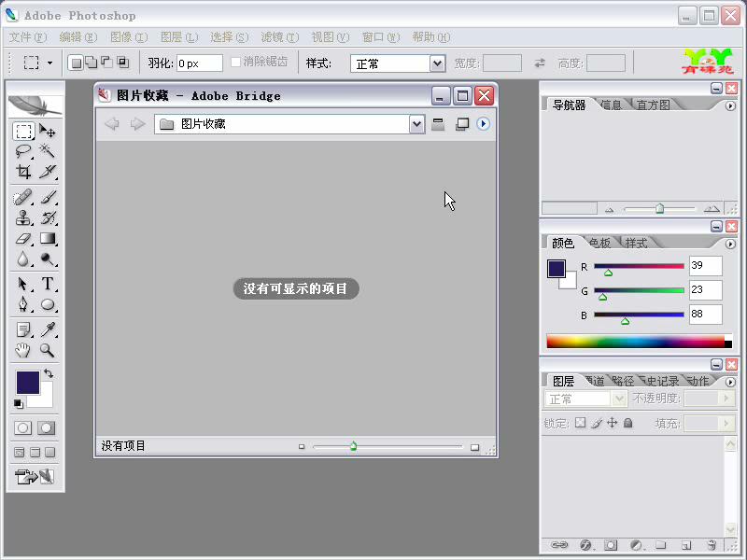Swap foreground and background colors
747x560 pixels.
pos(49,373)
